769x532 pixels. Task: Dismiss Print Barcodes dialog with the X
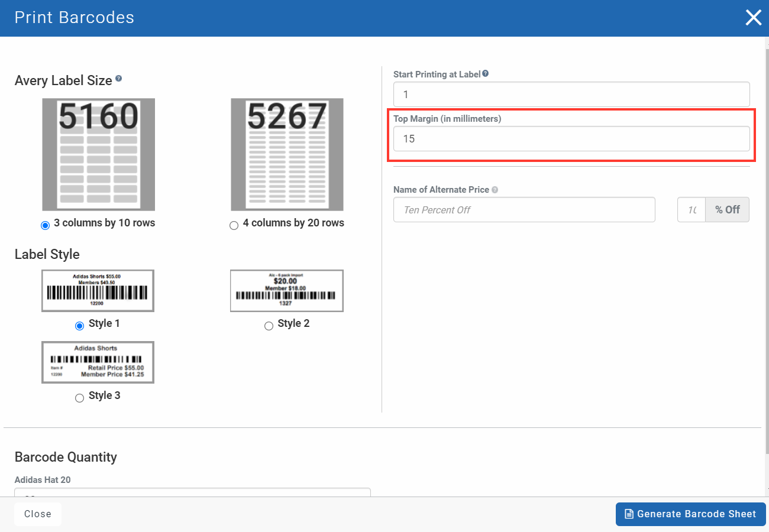753,17
